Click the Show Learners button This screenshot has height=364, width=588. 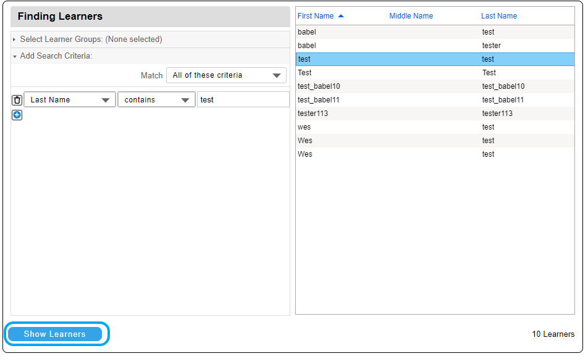56,334
